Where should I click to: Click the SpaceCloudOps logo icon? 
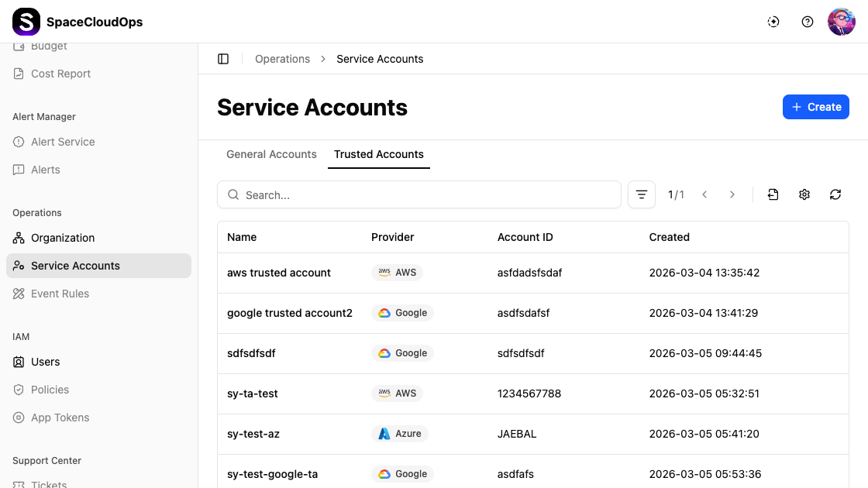tap(26, 22)
